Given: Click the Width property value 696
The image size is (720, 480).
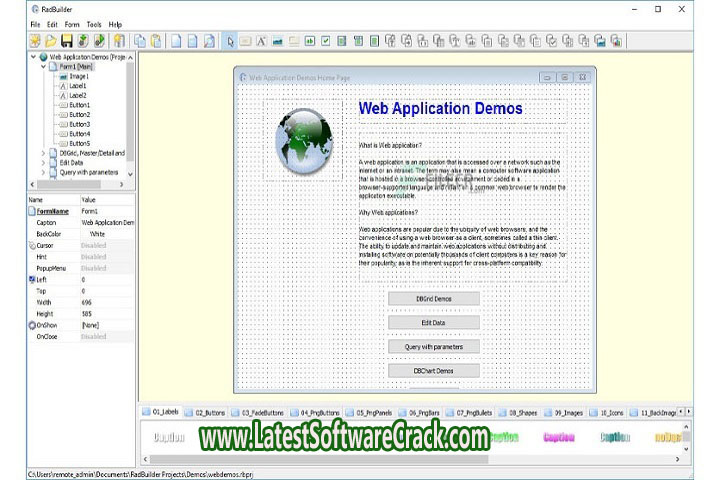Looking at the screenshot, I should coord(107,303).
